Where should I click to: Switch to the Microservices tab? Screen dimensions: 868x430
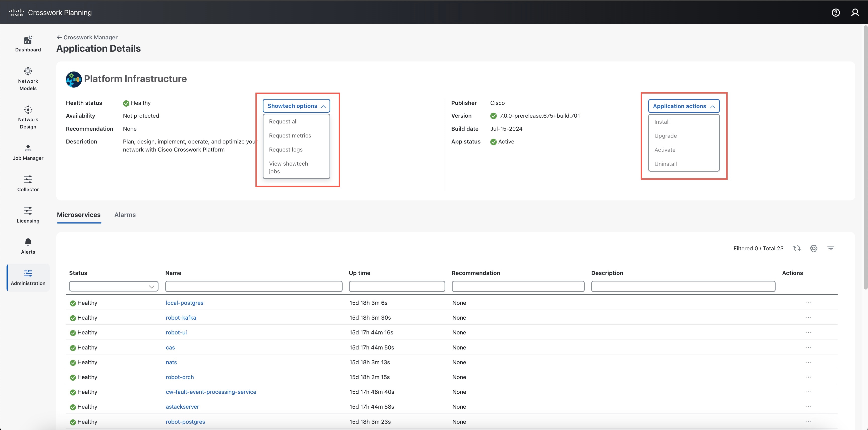point(79,215)
